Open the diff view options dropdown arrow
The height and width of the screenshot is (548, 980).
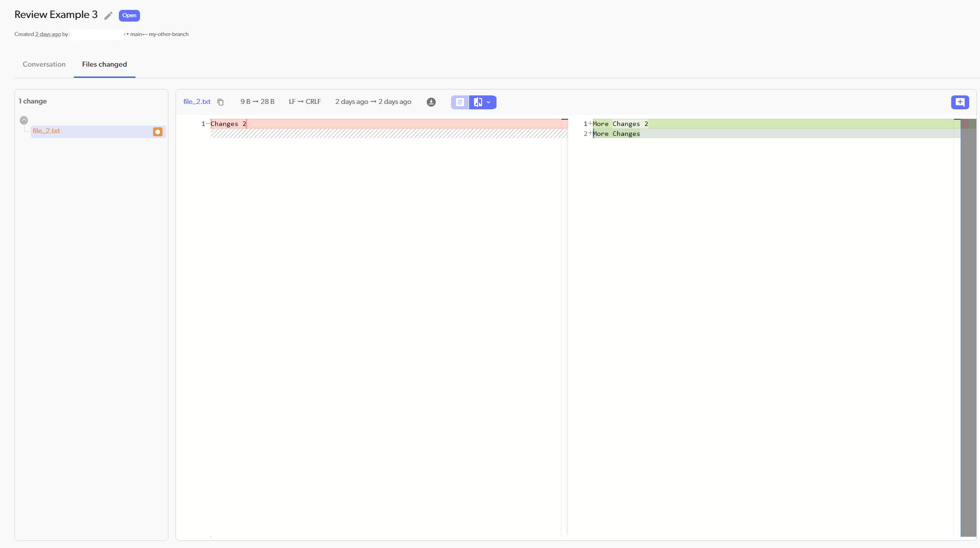coord(489,102)
